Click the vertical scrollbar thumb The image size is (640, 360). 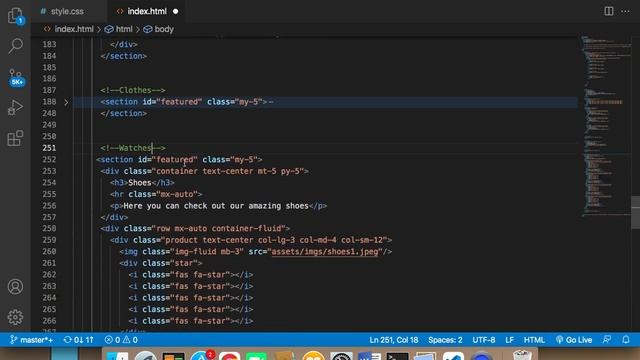(x=635, y=212)
